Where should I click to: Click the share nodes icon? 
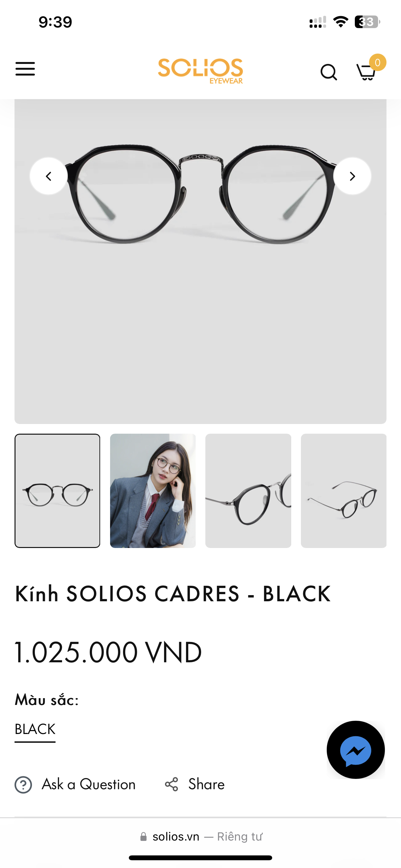[x=171, y=784]
